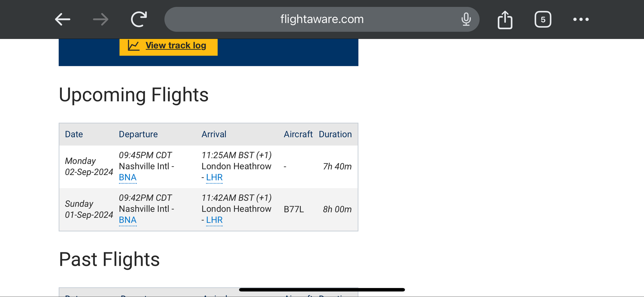Viewport: 644px width, 297px height.
Task: Click the forward navigation arrow
Action: pos(101,19)
